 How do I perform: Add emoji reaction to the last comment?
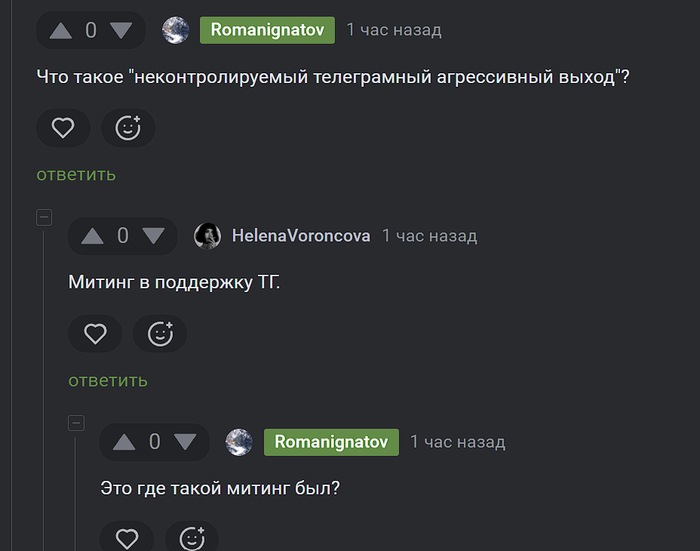(x=192, y=539)
